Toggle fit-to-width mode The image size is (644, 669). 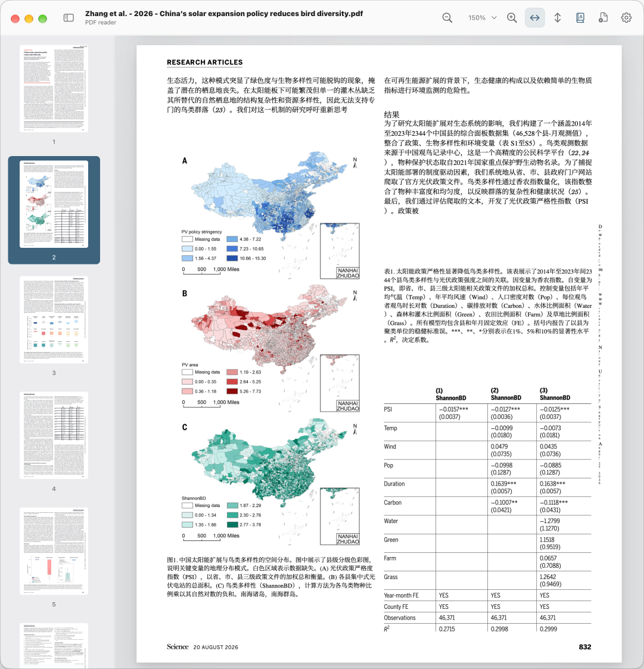tap(535, 18)
